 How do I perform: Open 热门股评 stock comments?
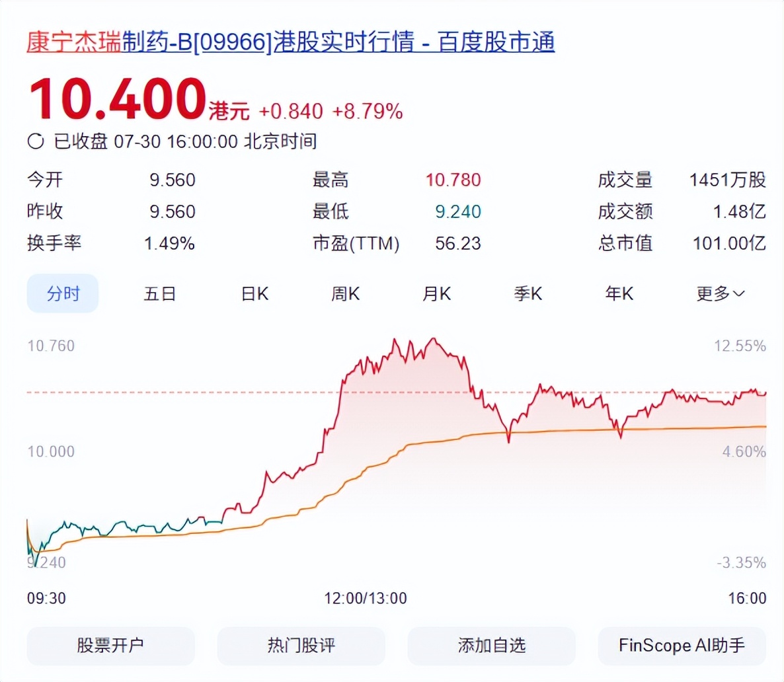click(x=301, y=646)
